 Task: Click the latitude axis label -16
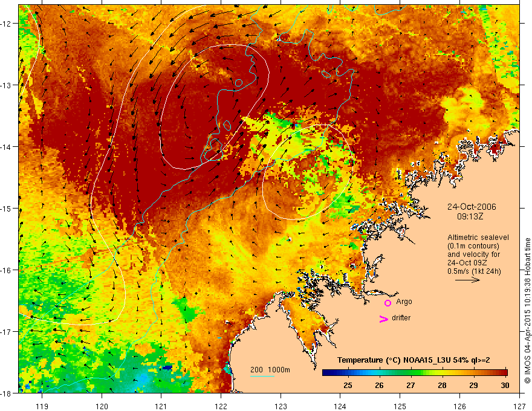(x=6, y=270)
